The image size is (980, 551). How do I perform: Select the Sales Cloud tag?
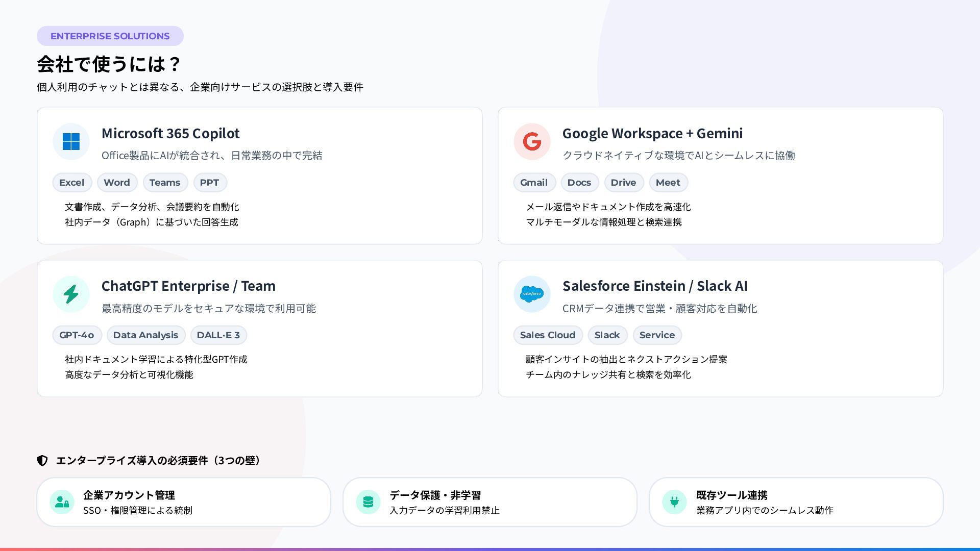pyautogui.click(x=548, y=335)
